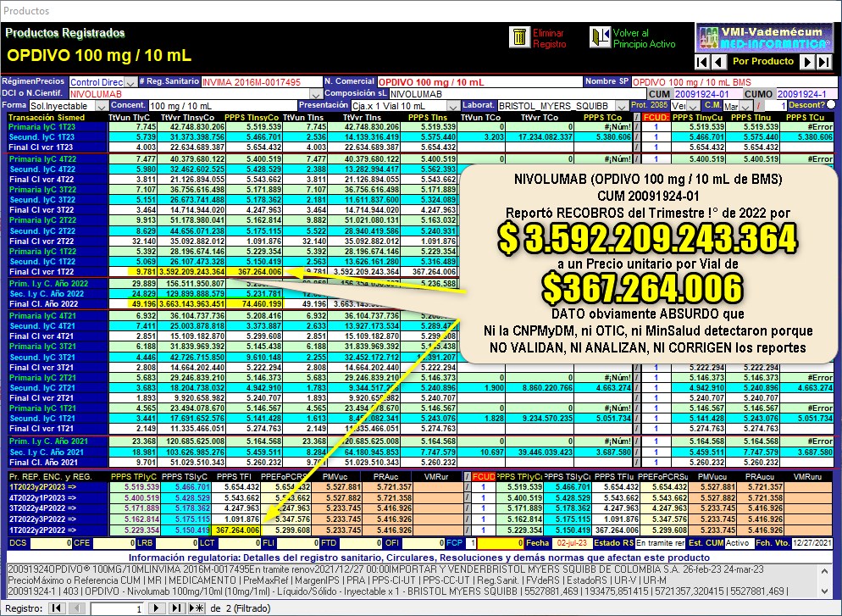Viewport: 842px width, 616px height.
Task: Click the yellow FCP amount field
Action: [501, 543]
